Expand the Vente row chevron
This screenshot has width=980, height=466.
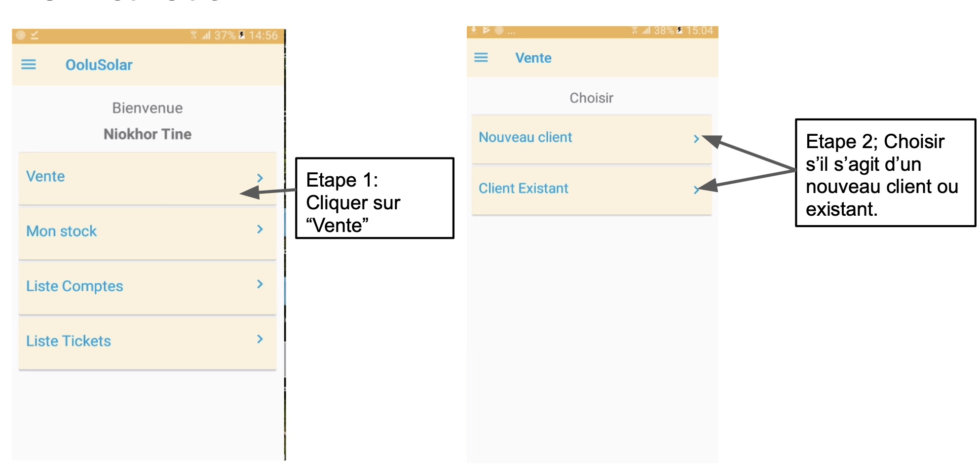pyautogui.click(x=260, y=178)
